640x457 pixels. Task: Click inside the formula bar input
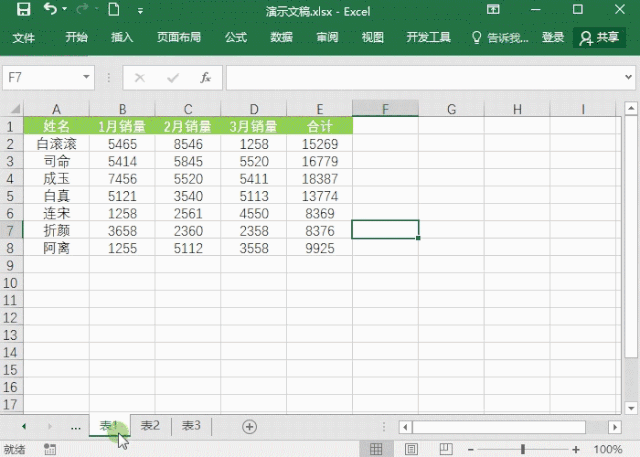coord(424,78)
